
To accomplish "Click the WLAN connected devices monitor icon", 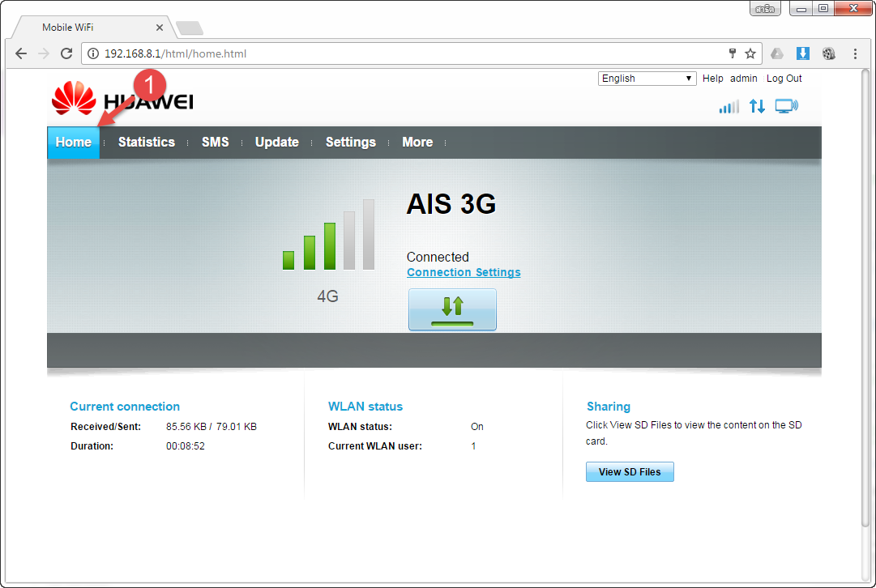I will coord(787,106).
